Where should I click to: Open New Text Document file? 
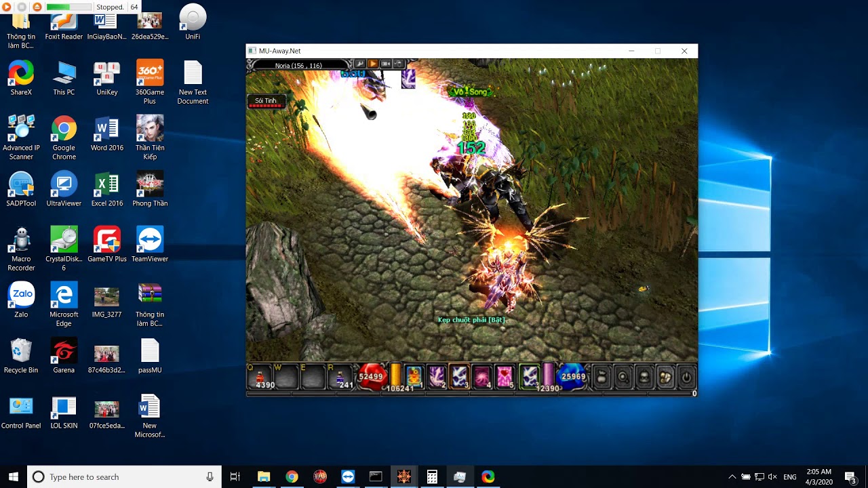point(193,82)
